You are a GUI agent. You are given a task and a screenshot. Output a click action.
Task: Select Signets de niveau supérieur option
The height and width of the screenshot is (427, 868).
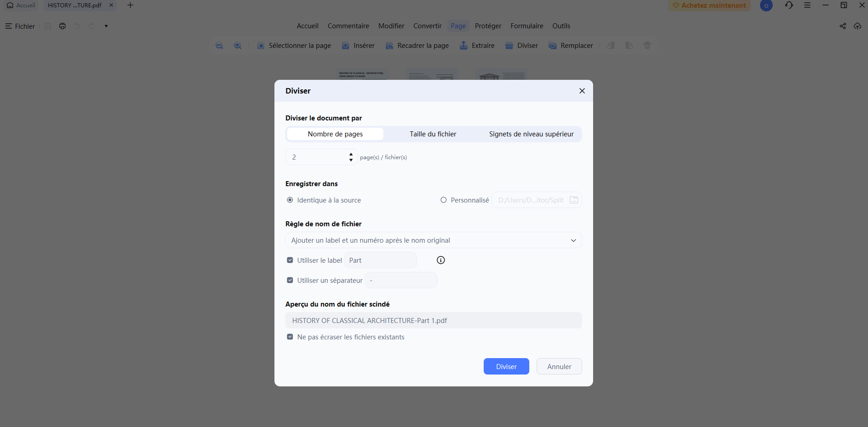click(x=532, y=134)
